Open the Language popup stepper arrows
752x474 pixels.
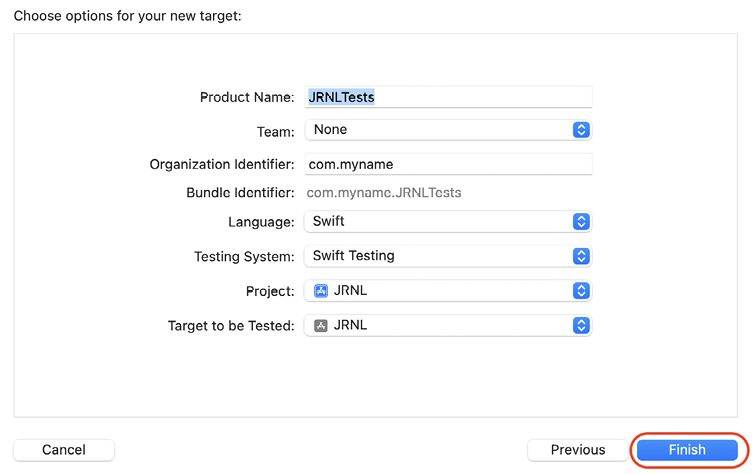click(581, 221)
